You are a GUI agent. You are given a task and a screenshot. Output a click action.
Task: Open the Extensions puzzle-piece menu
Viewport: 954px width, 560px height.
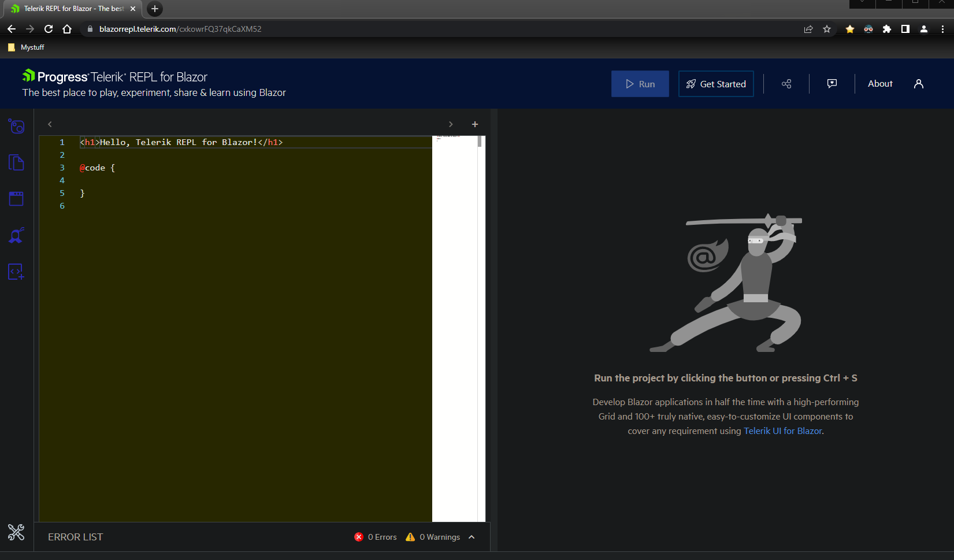pyautogui.click(x=887, y=29)
